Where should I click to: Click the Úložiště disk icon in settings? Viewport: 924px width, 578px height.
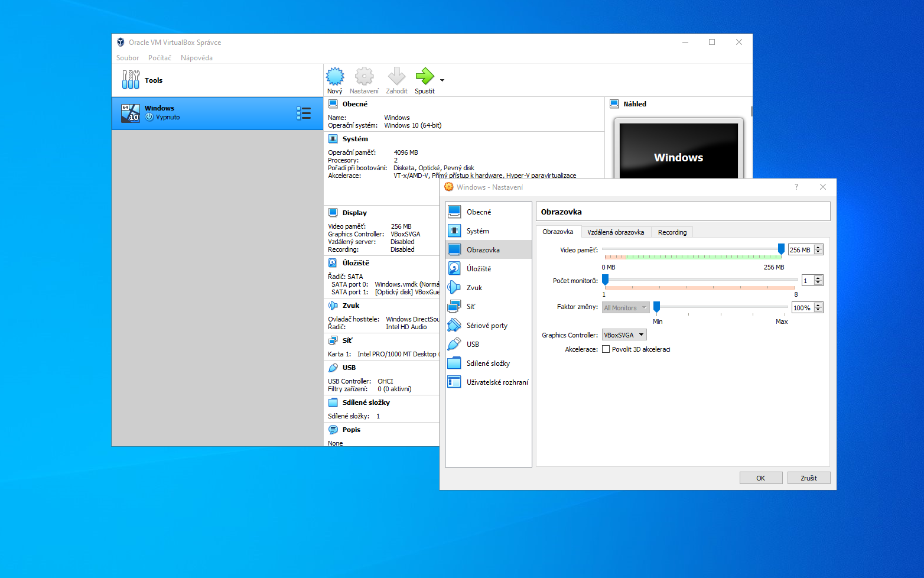pos(454,268)
